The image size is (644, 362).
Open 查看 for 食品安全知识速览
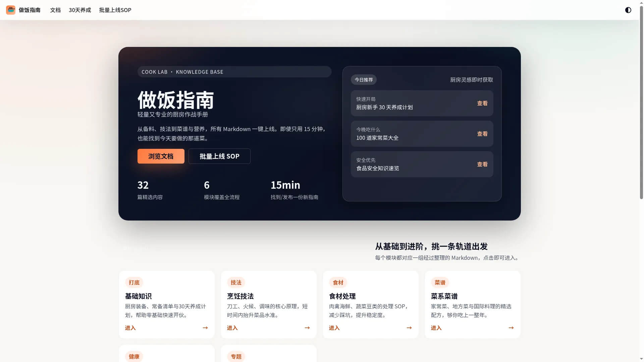tap(482, 164)
